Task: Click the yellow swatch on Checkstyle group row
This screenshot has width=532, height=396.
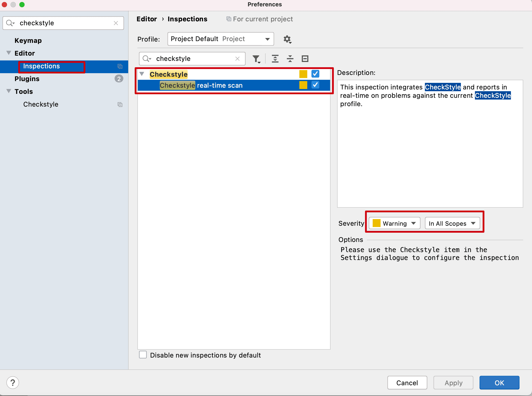Action: click(303, 74)
